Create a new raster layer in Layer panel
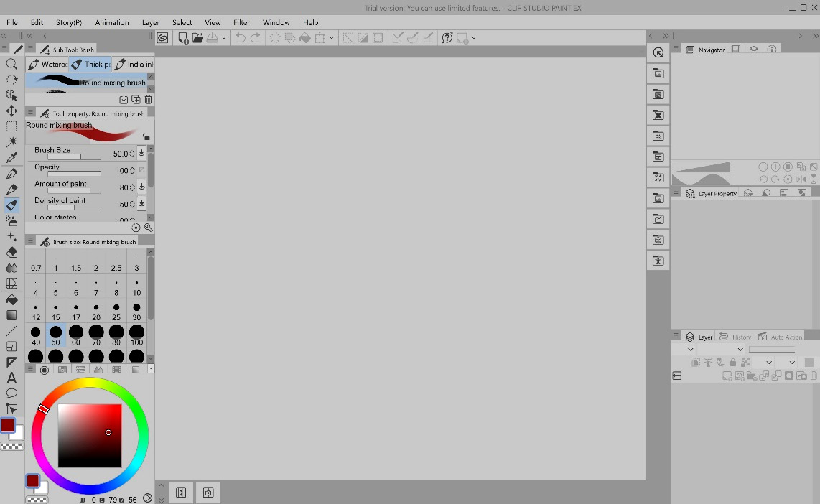 click(727, 374)
